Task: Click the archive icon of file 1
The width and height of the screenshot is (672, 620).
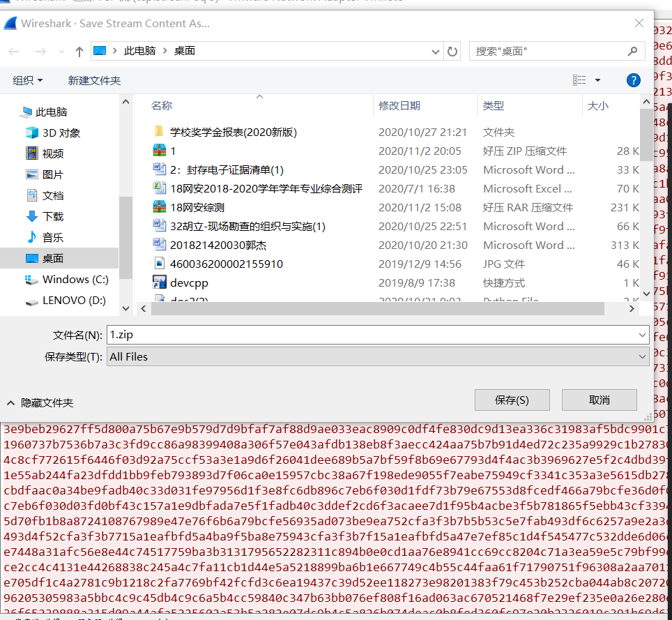Action: pyautogui.click(x=159, y=150)
